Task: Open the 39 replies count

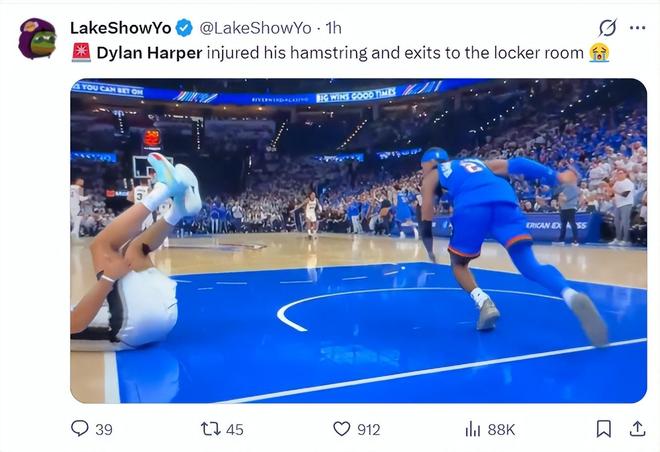Action: (104, 430)
